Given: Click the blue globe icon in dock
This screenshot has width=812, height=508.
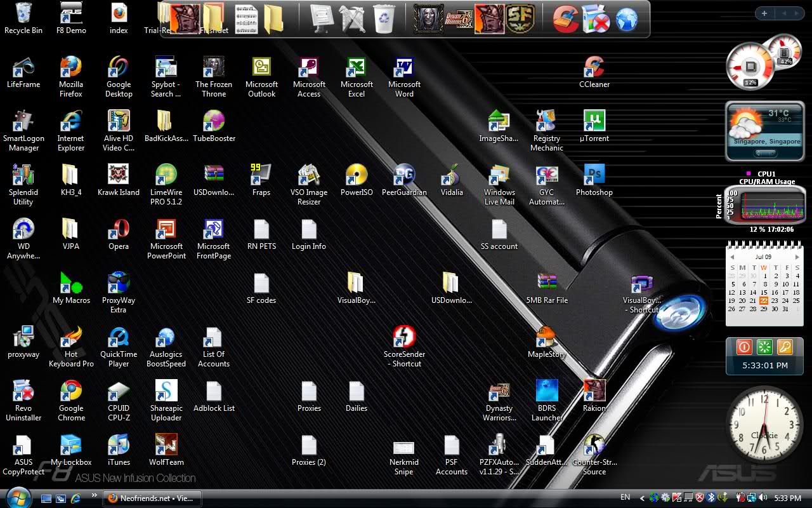Looking at the screenshot, I should click(627, 19).
